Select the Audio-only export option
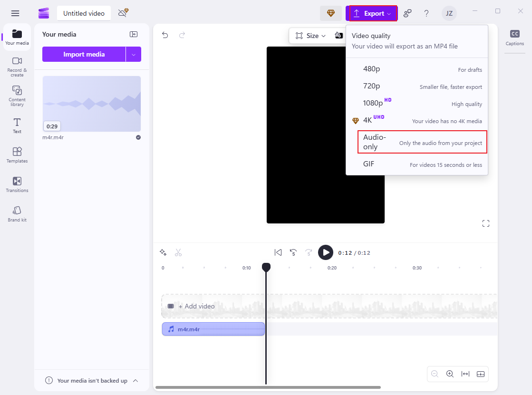This screenshot has height=395, width=532. tap(422, 142)
